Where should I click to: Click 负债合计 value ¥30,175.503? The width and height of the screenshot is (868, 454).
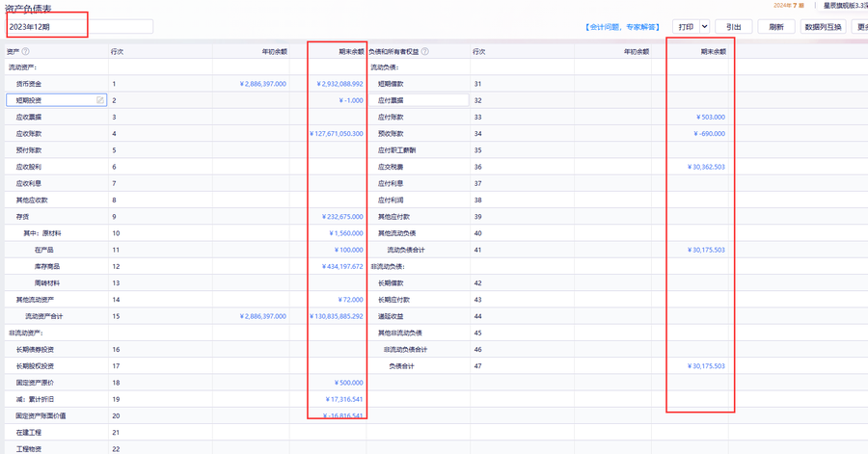pos(706,366)
